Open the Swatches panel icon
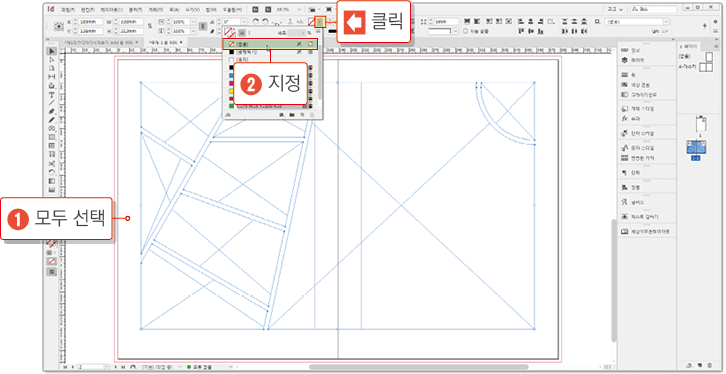This screenshot has height=374, width=726. click(x=624, y=85)
